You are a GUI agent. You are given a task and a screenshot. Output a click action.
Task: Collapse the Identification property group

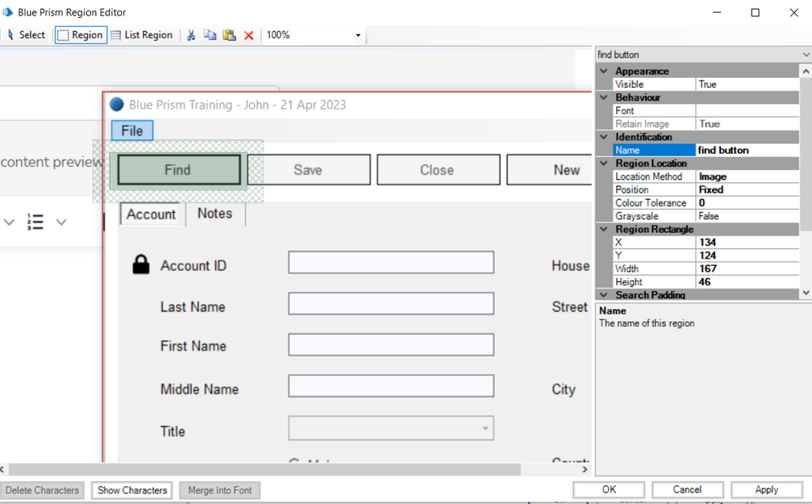click(x=604, y=137)
